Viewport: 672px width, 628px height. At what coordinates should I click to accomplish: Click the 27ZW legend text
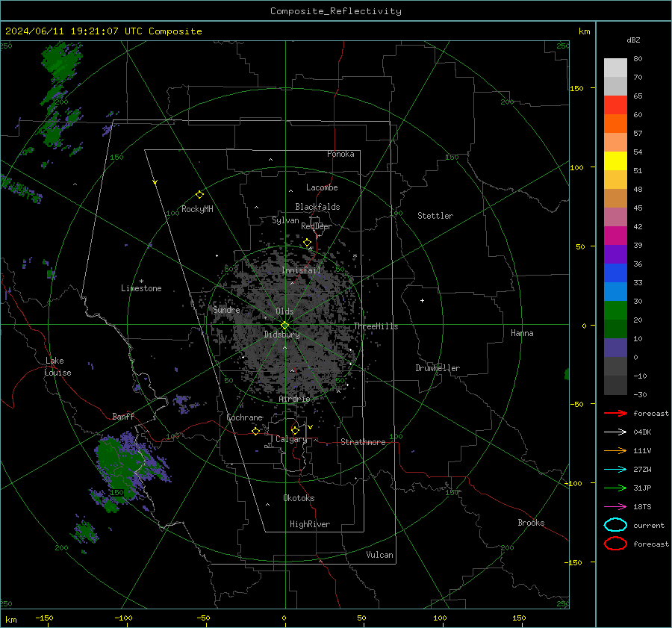(x=642, y=470)
